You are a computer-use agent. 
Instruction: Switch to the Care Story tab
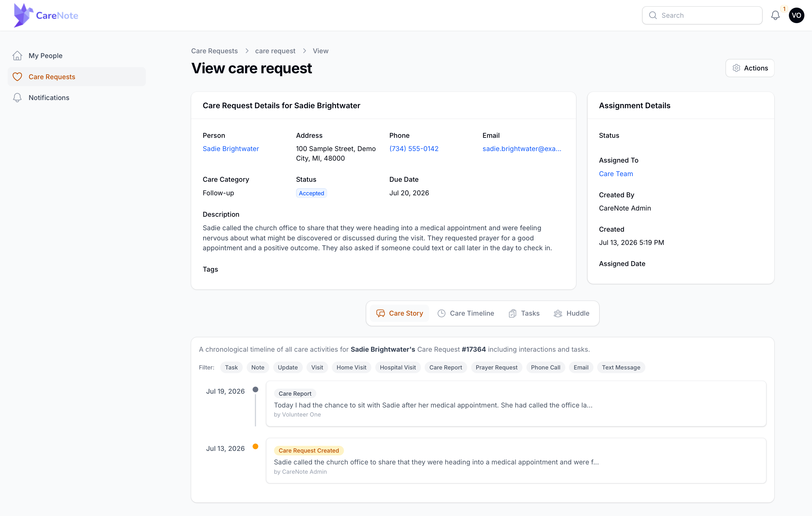point(399,313)
